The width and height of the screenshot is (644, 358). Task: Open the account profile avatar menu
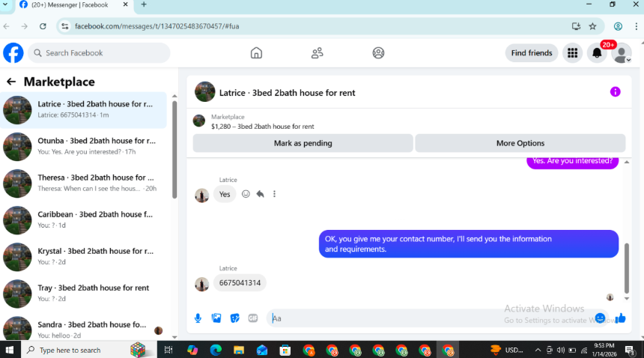pyautogui.click(x=622, y=53)
